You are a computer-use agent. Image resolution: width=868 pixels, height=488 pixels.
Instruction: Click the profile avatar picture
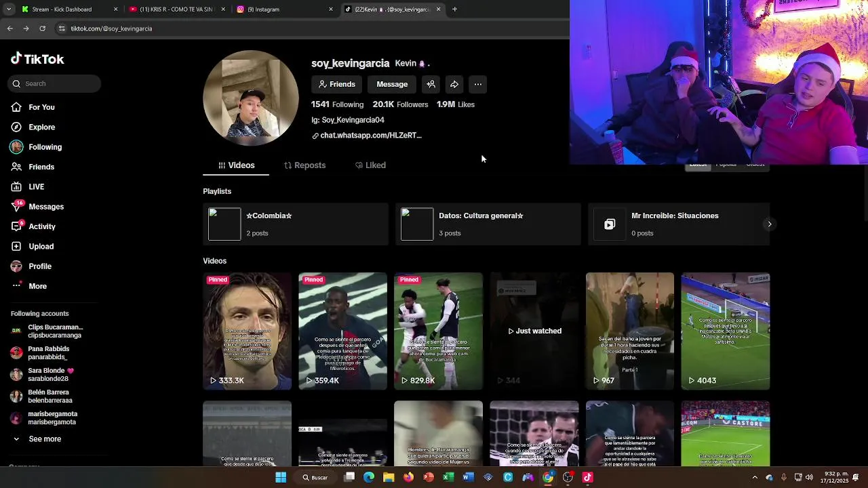point(251,98)
